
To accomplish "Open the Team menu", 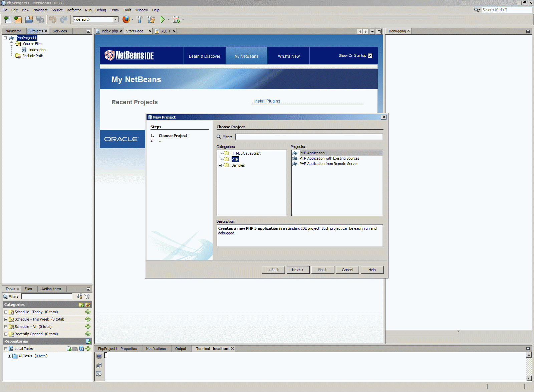I will coord(114,10).
